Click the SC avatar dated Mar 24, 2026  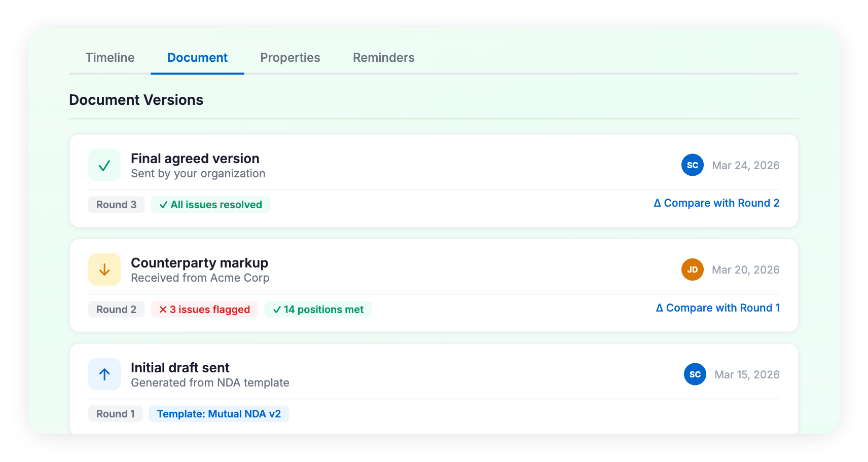tap(692, 165)
